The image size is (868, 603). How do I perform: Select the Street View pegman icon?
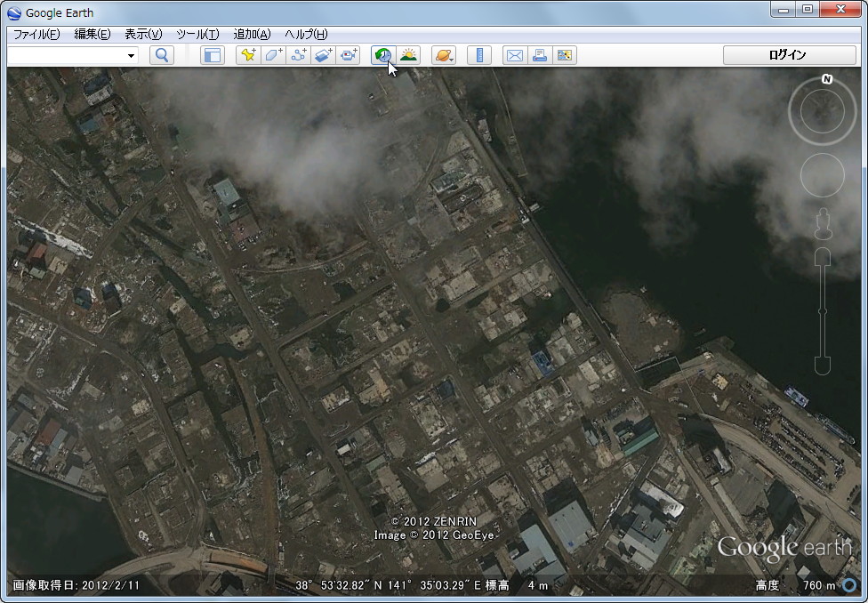824,224
